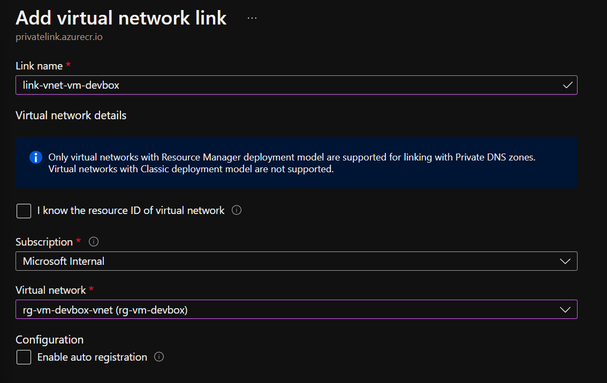Show info tooltip for resource ID option
Viewport: 607px width, 383px height.
[x=237, y=210]
